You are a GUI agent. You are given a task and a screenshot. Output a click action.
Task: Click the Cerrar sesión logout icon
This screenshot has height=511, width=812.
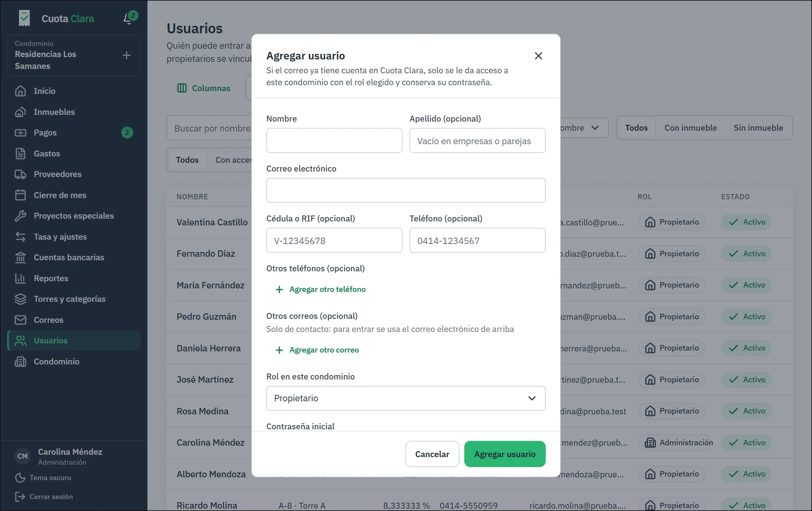point(20,497)
